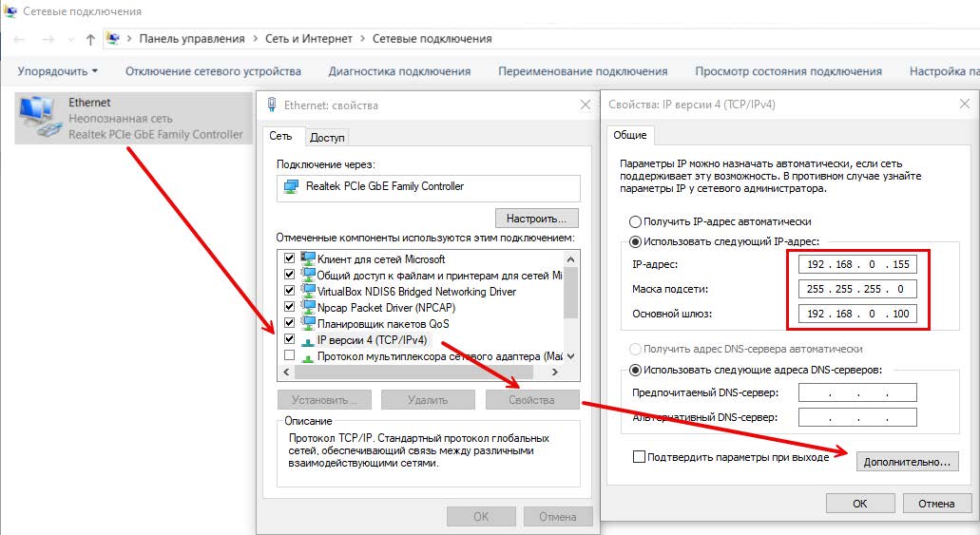Select the Сеть tab in Ethernet properties
The width and height of the screenshot is (980, 535).
280,136
